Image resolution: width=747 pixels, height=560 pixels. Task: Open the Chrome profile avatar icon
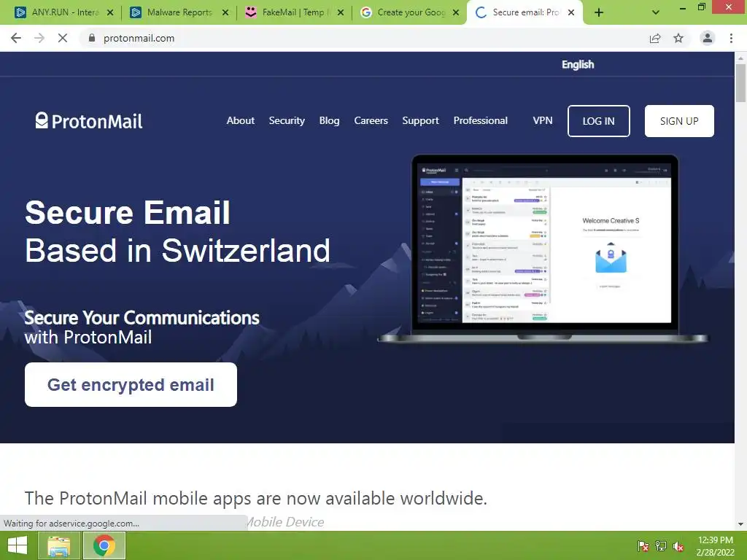click(x=708, y=38)
